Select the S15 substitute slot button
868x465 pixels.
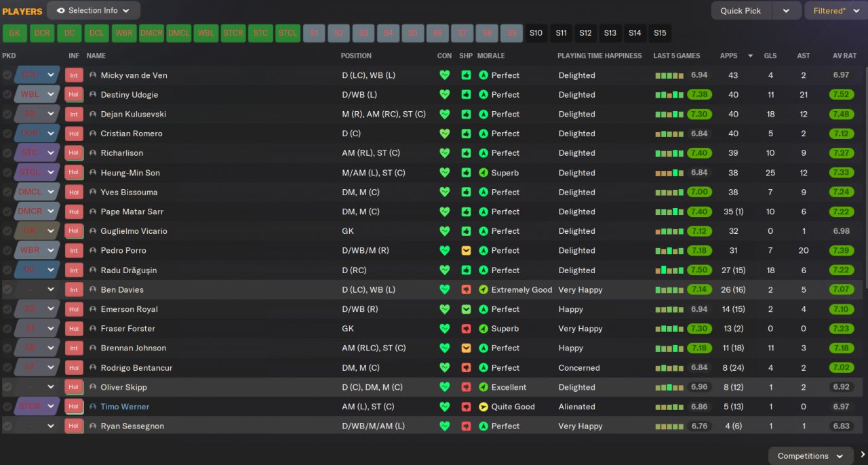(x=660, y=33)
